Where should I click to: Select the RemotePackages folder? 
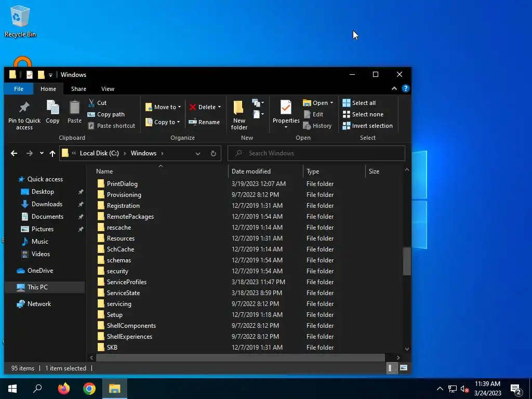(x=130, y=217)
